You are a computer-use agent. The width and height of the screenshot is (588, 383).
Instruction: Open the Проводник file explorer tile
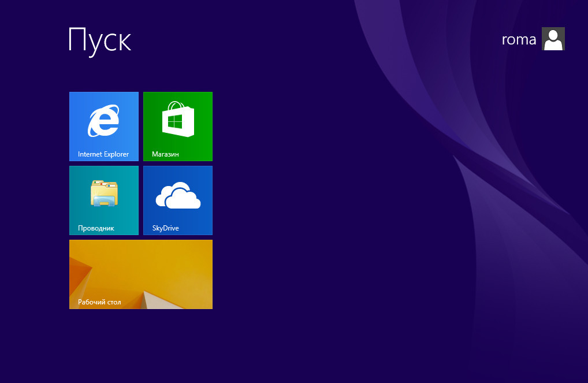(x=104, y=200)
